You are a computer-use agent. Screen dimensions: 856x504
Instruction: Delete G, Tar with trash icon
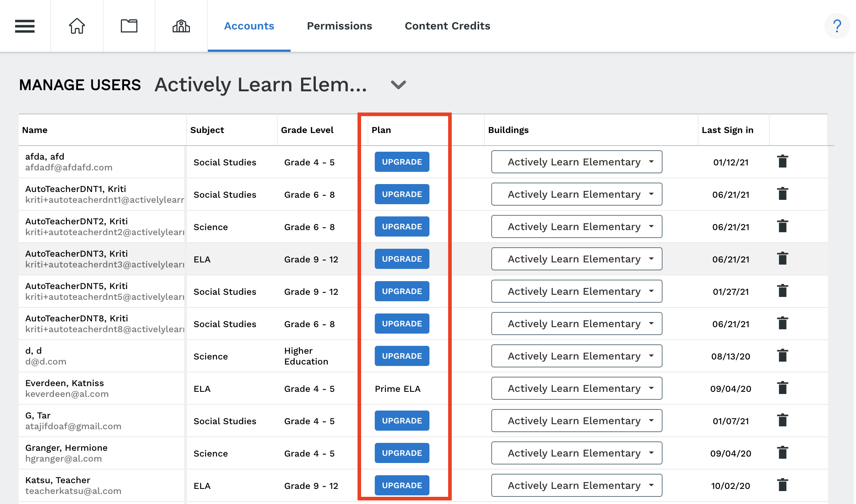tap(783, 420)
